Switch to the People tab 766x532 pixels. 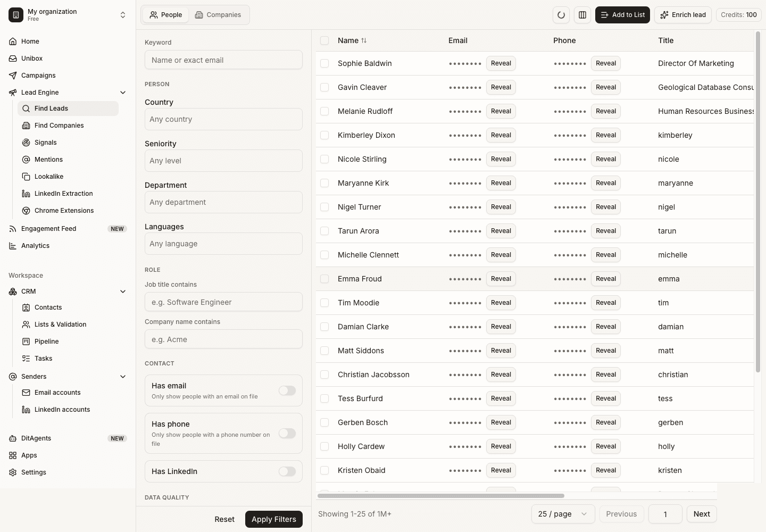coord(166,15)
